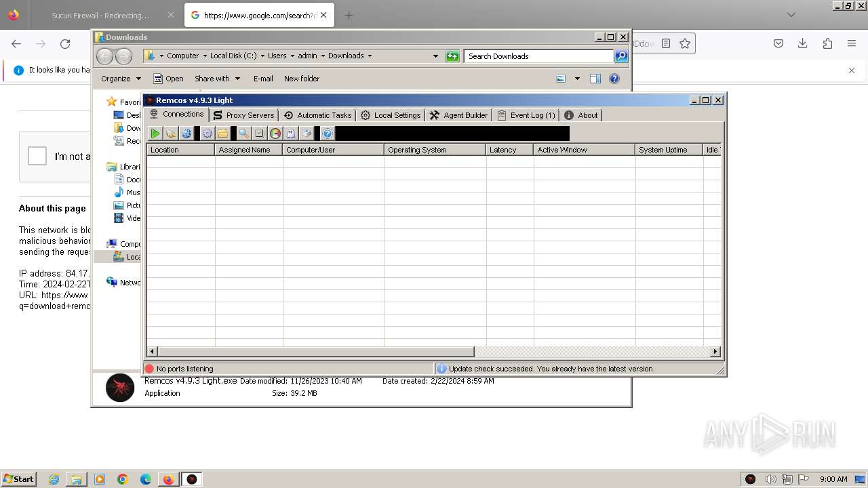This screenshot has height=488, width=868.
Task: Open the change view dropdown arrow in Explorer
Action: [x=577, y=79]
